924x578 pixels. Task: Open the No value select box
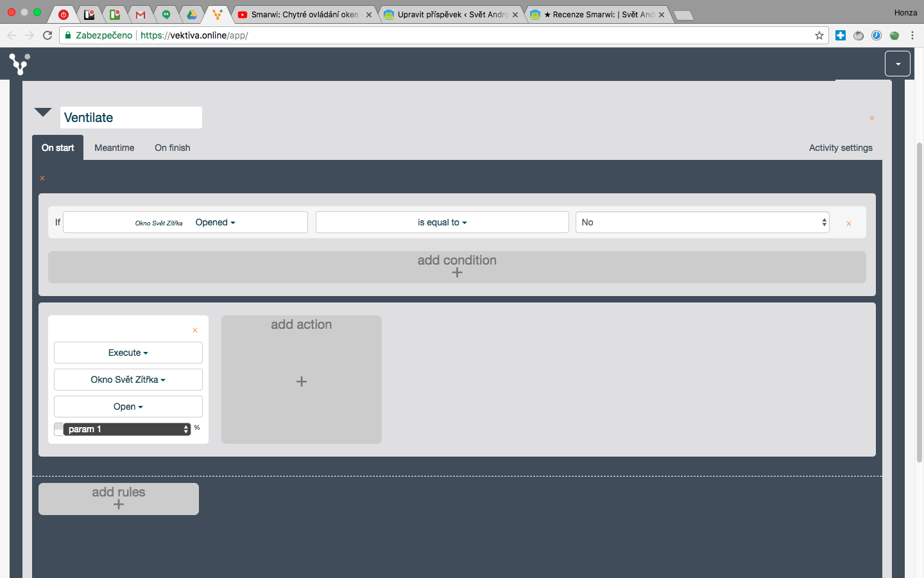pos(703,222)
